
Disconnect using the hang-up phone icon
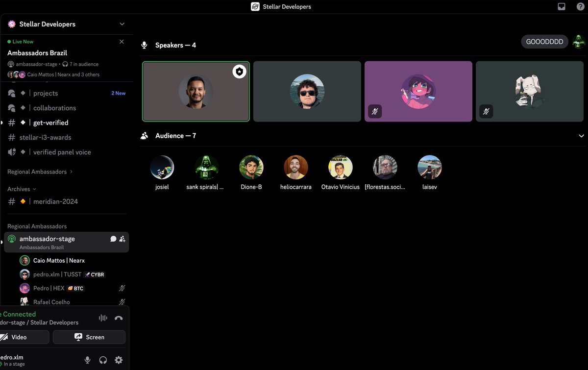coord(119,318)
